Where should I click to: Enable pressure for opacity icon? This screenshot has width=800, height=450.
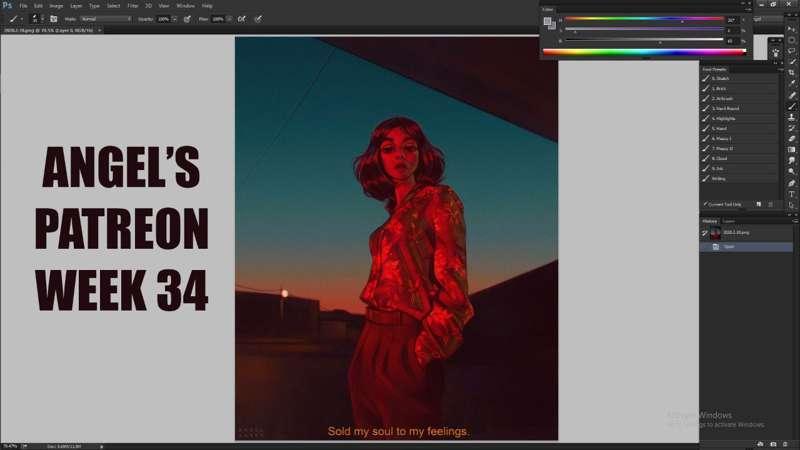pos(187,19)
